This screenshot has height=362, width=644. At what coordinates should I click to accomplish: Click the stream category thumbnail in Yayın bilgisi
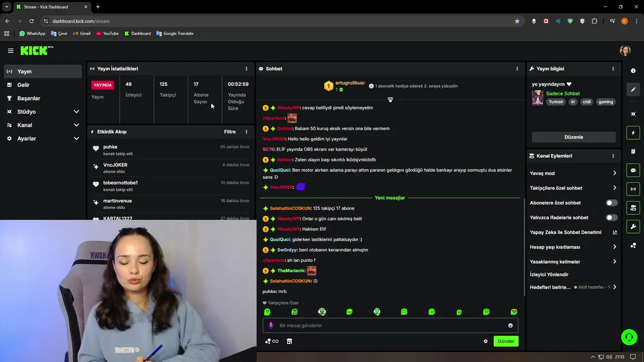point(537,98)
